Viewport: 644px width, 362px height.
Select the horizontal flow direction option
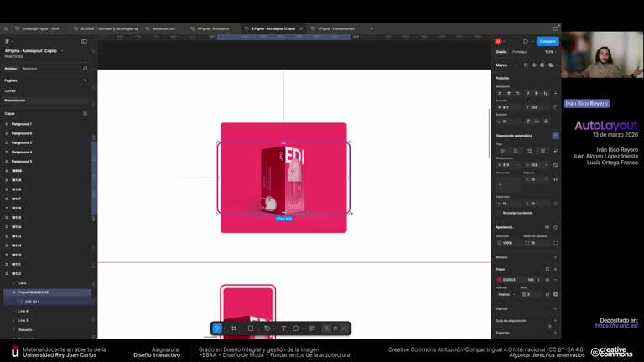point(529,151)
